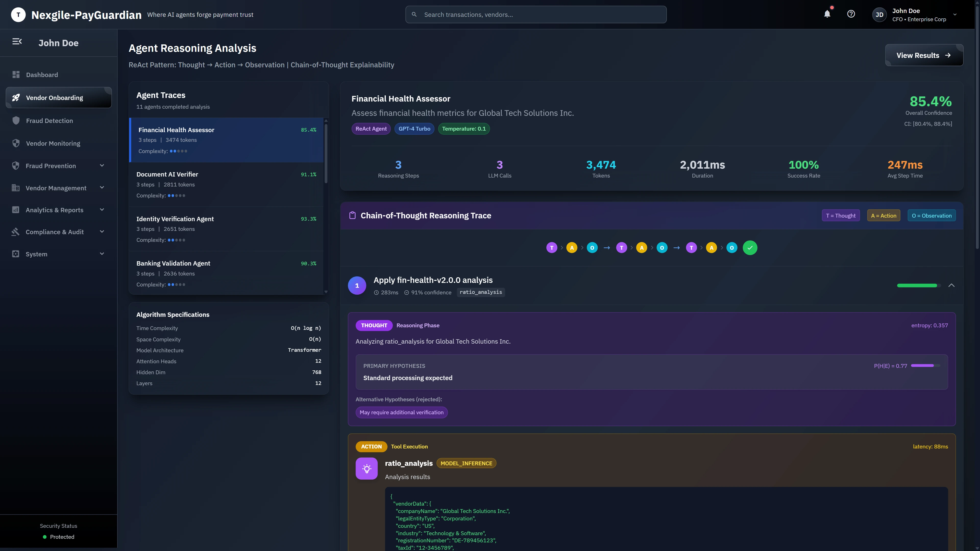
Task: Click the Vendor Onboarding rocket icon
Action: pos(16,97)
